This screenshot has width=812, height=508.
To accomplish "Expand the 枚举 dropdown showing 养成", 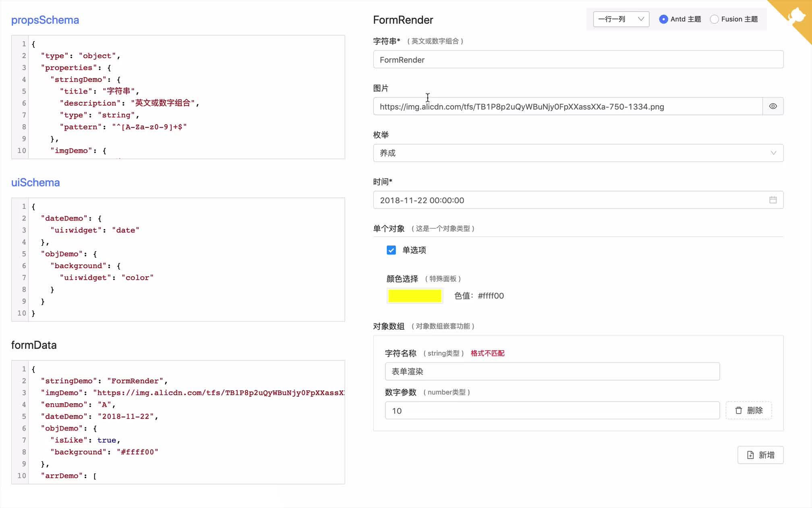I will tap(578, 153).
